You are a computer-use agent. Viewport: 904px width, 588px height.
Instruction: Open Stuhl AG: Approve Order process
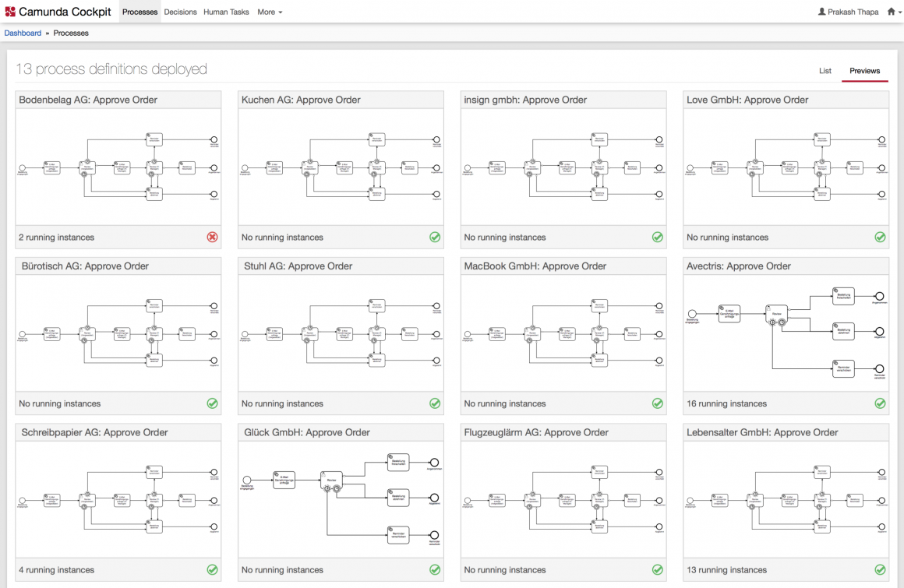point(298,266)
